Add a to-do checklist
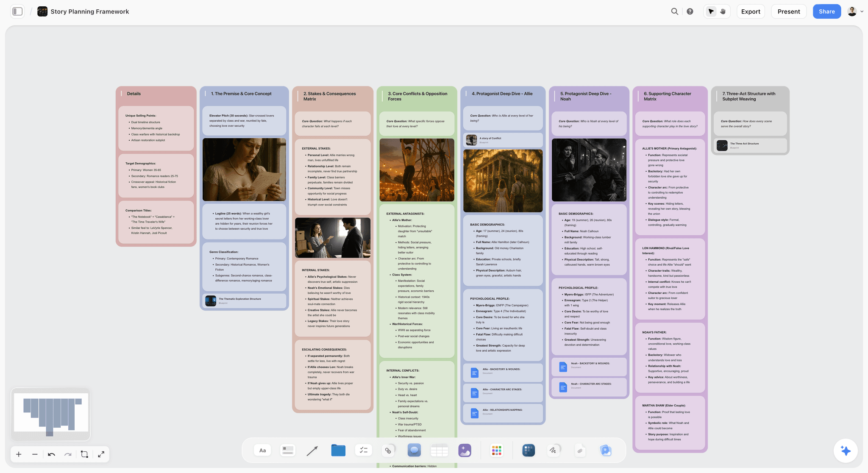The height and width of the screenshot is (473, 868). click(363, 450)
